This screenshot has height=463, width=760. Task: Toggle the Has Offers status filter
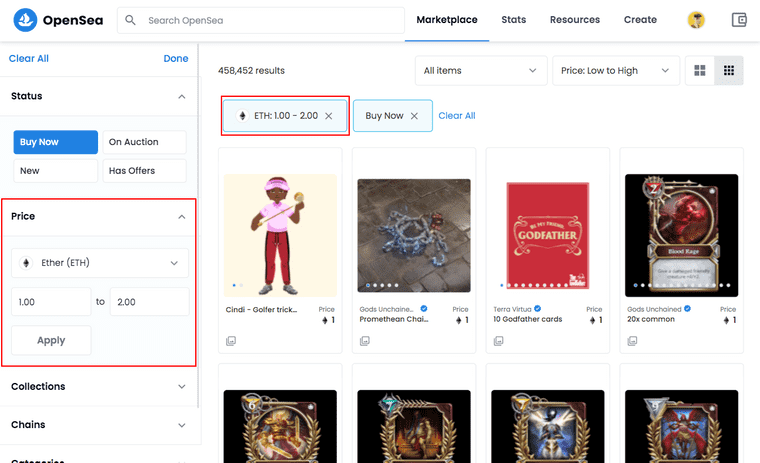144,171
